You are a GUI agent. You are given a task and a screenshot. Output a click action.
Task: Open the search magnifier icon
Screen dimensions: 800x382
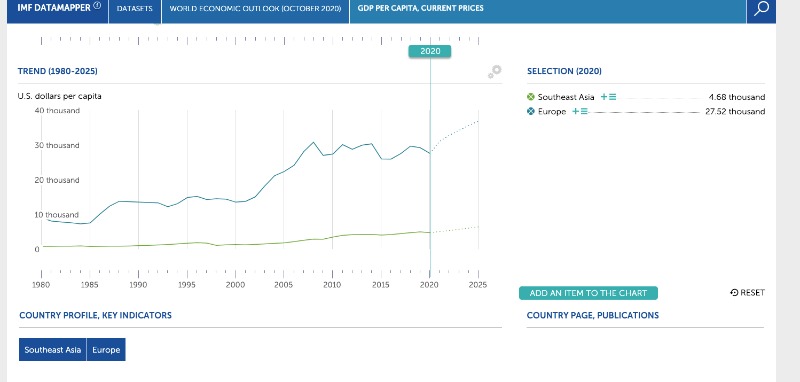point(761,9)
